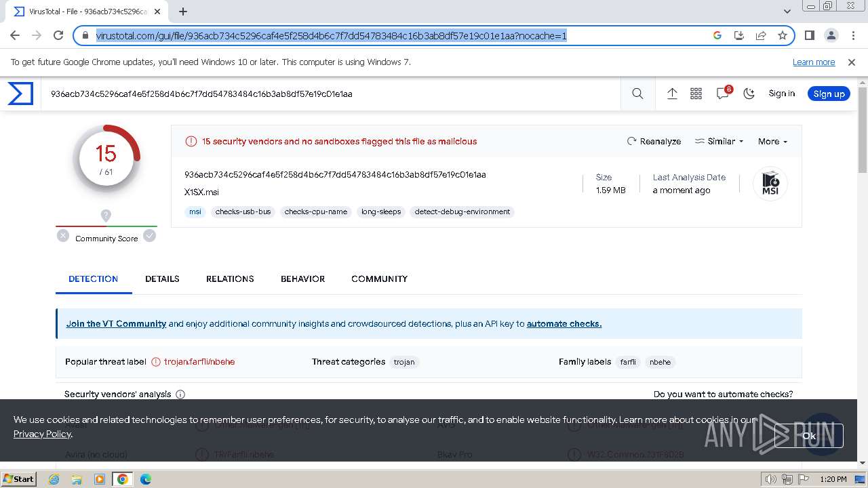Click the community score question mark icon
The image size is (868, 488).
106,216
